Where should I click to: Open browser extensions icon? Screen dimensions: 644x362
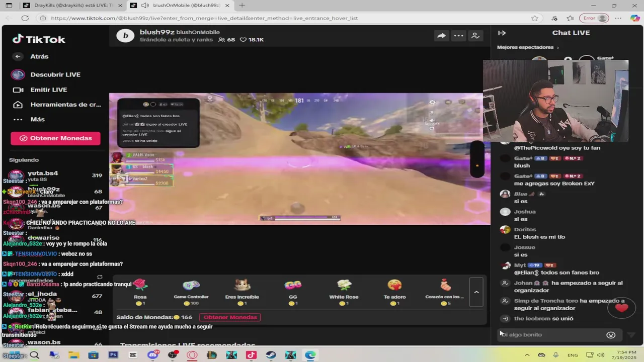click(x=554, y=18)
